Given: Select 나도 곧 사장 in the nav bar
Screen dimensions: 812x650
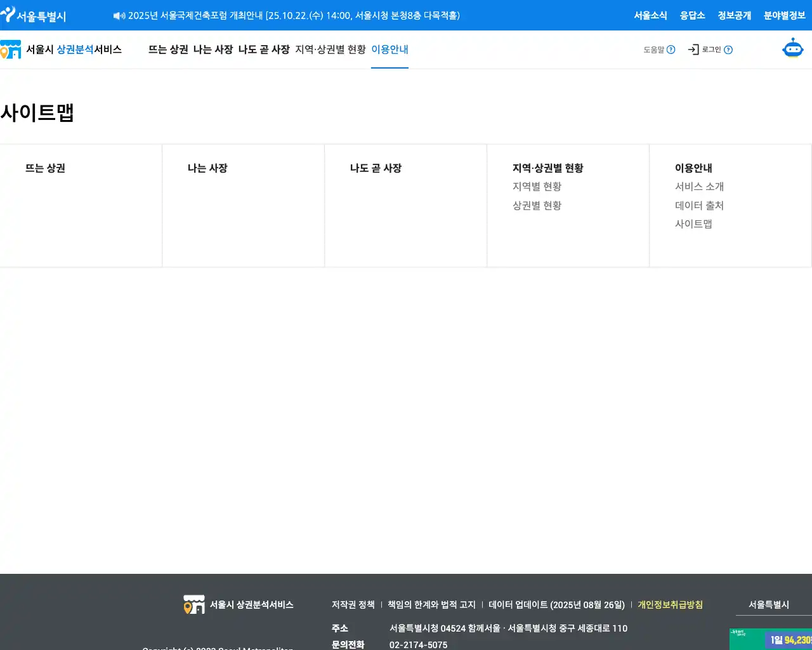Looking at the screenshot, I should [264, 50].
